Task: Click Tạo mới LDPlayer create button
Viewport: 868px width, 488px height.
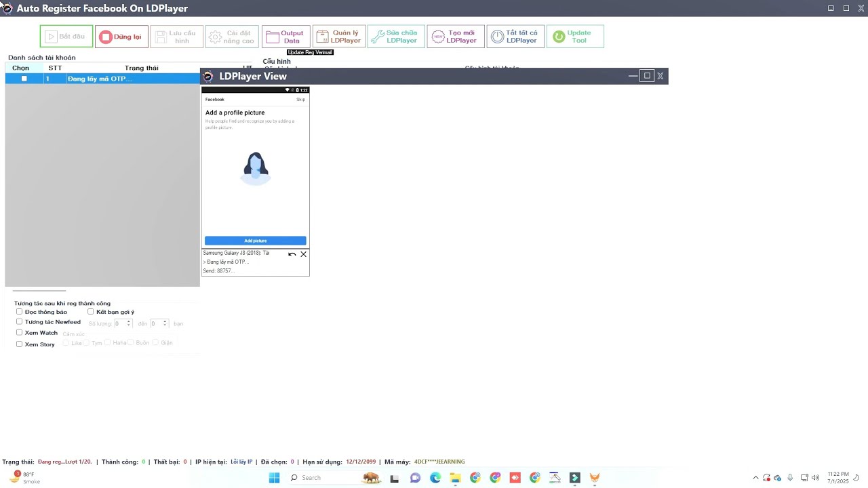Action: click(456, 37)
